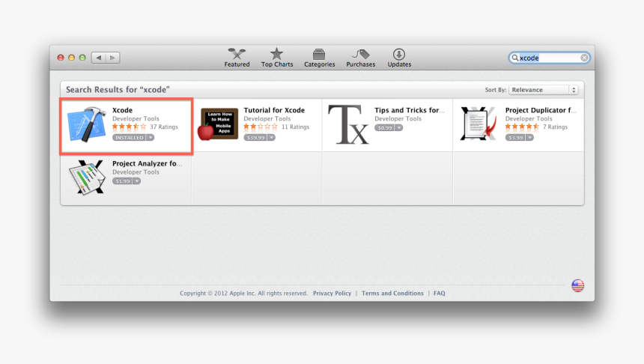The height and width of the screenshot is (364, 644).
Task: Click Tutorial for Xcode's star rating
Action: click(261, 127)
